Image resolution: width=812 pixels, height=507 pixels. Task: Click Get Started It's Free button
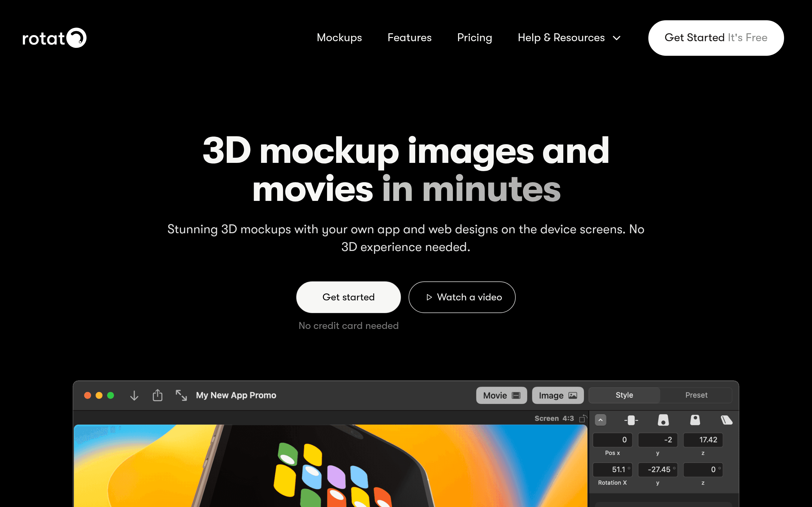pos(716,38)
